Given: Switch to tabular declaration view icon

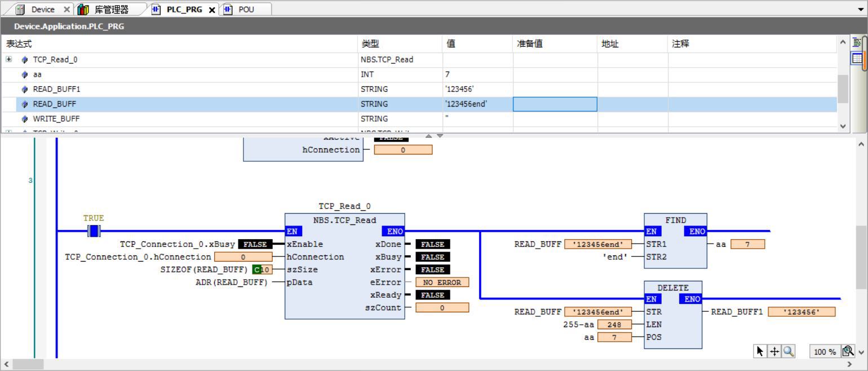Looking at the screenshot, I should coord(857,58).
